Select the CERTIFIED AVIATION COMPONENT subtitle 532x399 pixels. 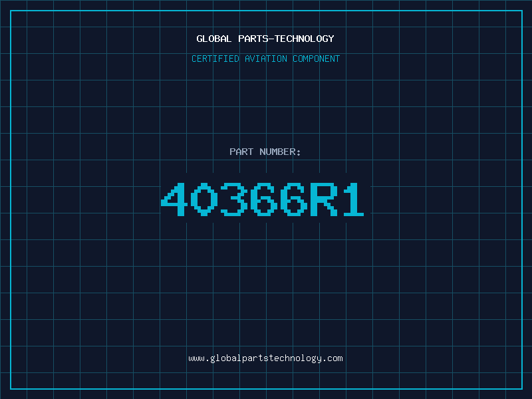tap(265, 59)
